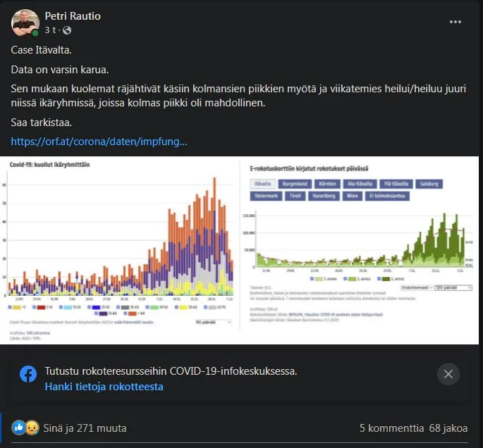
Task: Open the 'Ehdottomasti' dropdown
Action: click(x=417, y=287)
